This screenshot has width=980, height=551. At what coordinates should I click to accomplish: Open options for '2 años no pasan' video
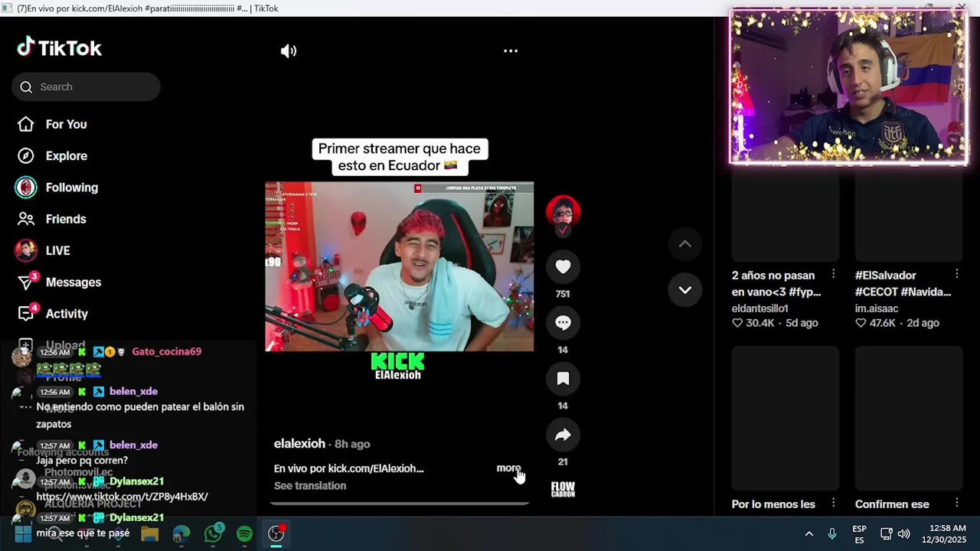(834, 274)
